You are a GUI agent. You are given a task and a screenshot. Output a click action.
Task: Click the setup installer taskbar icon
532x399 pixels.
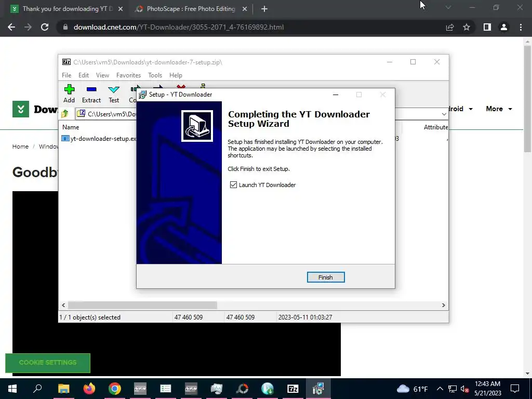(x=318, y=389)
